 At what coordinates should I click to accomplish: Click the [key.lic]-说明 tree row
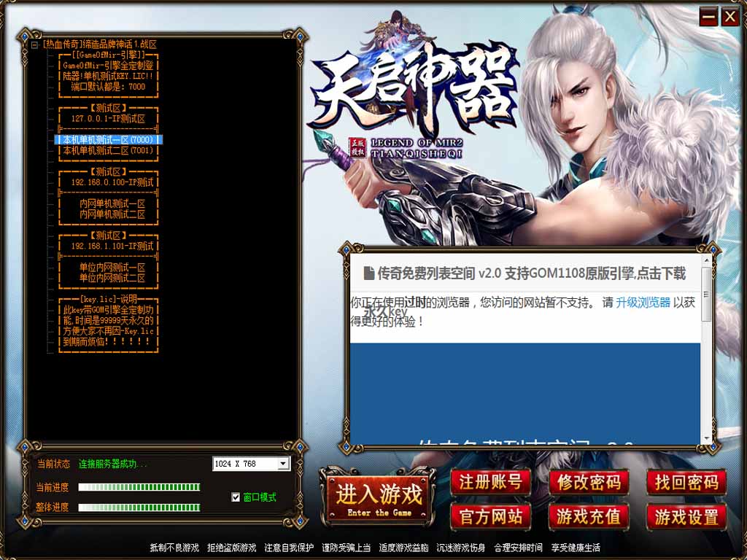(x=109, y=299)
